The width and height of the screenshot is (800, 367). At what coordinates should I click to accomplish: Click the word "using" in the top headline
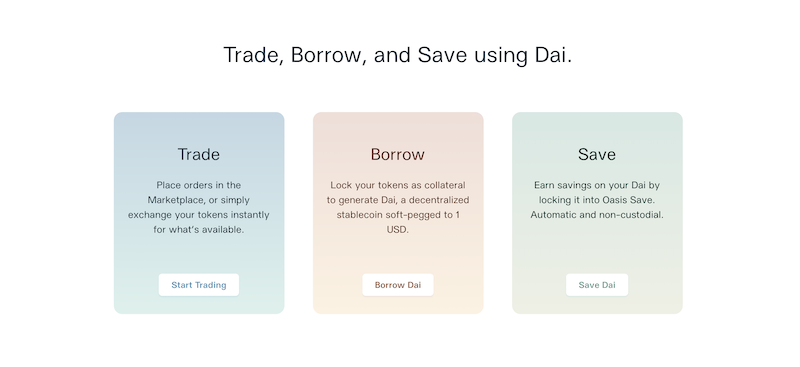tap(501, 56)
